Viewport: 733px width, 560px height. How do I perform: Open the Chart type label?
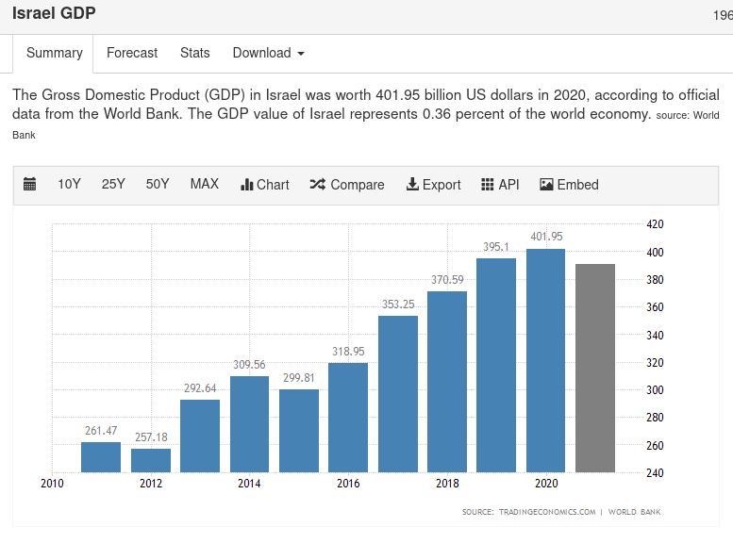click(x=273, y=185)
